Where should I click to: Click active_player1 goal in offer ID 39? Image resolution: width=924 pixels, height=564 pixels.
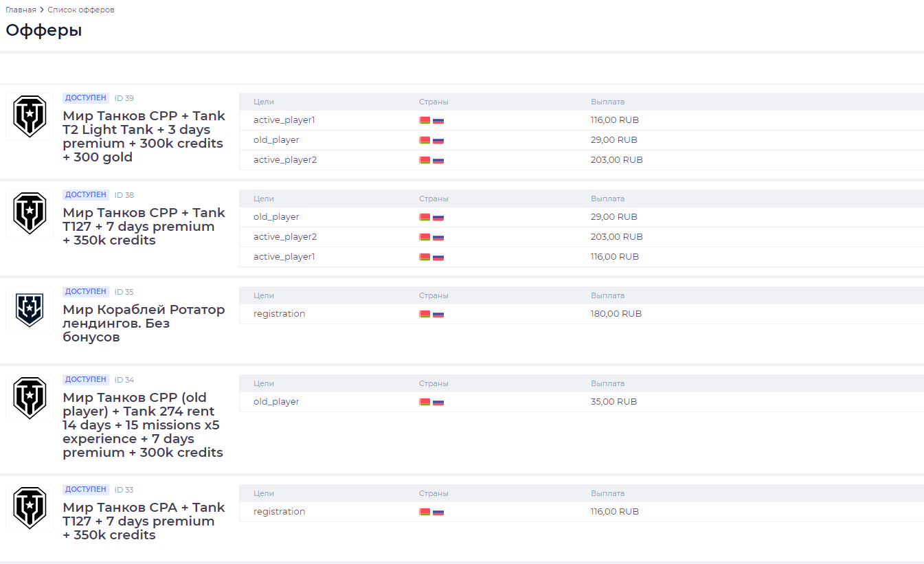point(284,120)
